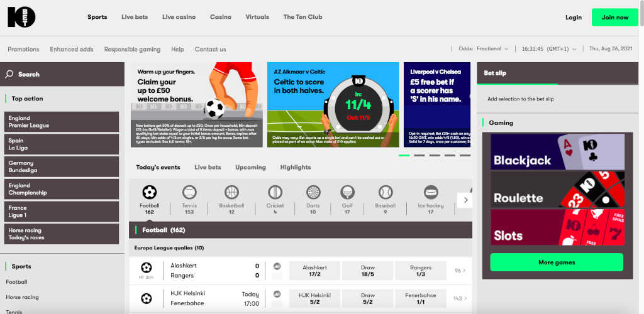Open 143 more markets for HJK Helsinki match

point(460,298)
